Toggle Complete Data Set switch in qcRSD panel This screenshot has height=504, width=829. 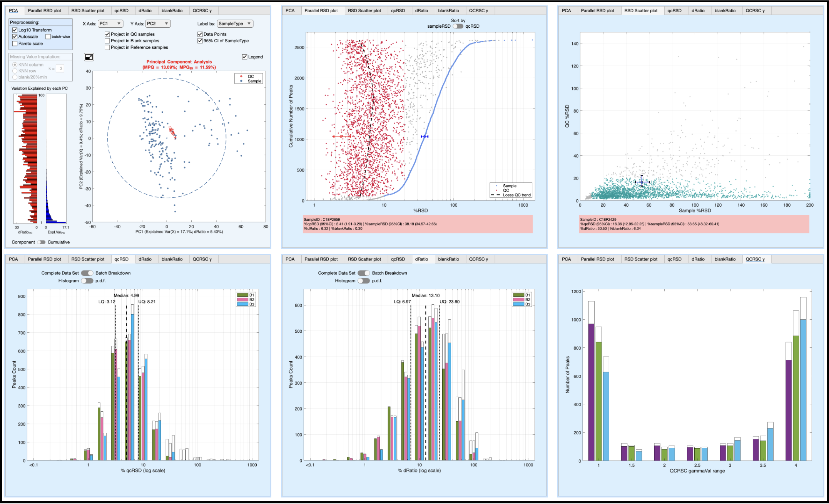click(x=87, y=273)
